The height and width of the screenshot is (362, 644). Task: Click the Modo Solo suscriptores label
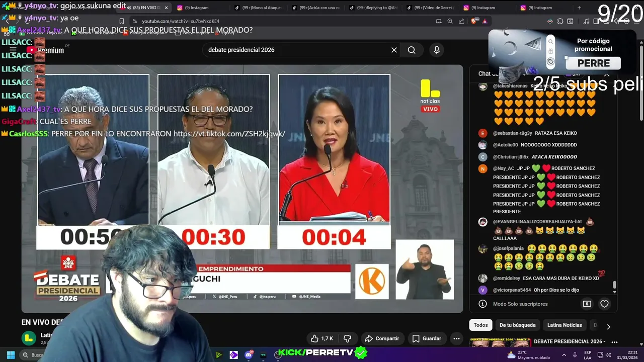pyautogui.click(x=519, y=304)
